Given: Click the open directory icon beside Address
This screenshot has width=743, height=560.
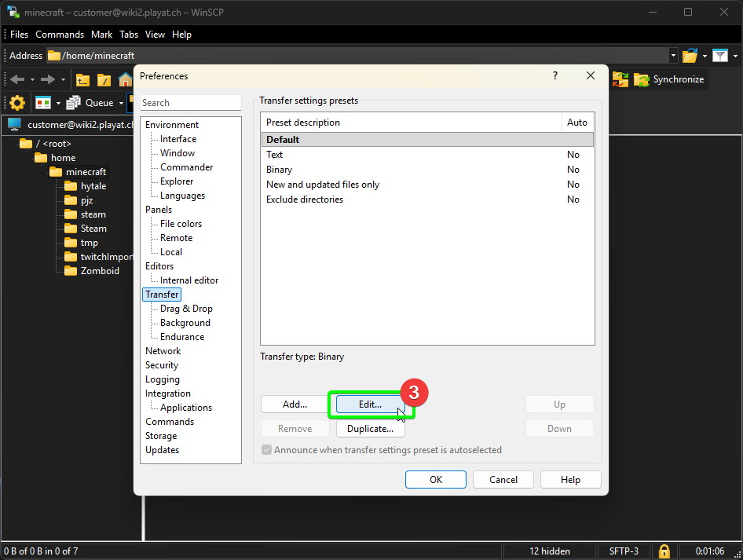Looking at the screenshot, I should 690,56.
